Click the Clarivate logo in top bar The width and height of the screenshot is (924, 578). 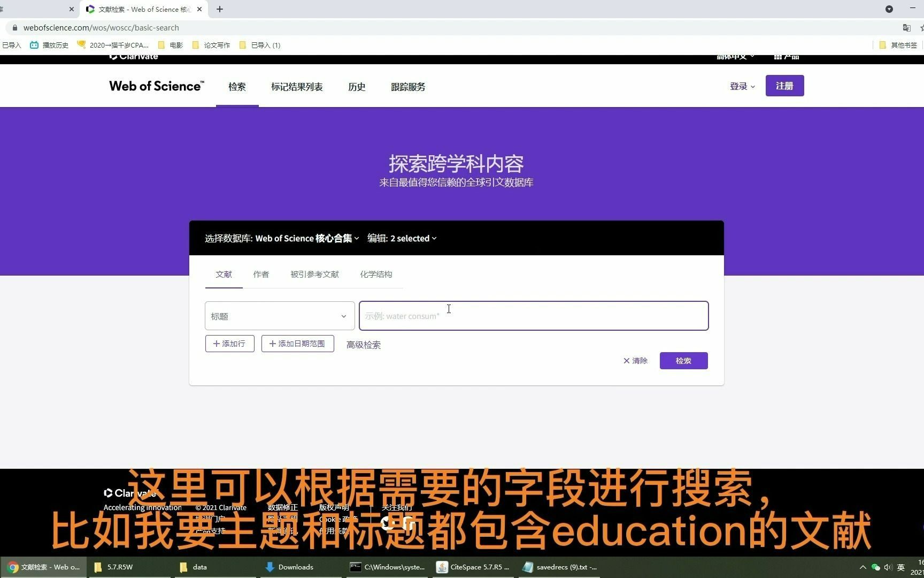[134, 57]
